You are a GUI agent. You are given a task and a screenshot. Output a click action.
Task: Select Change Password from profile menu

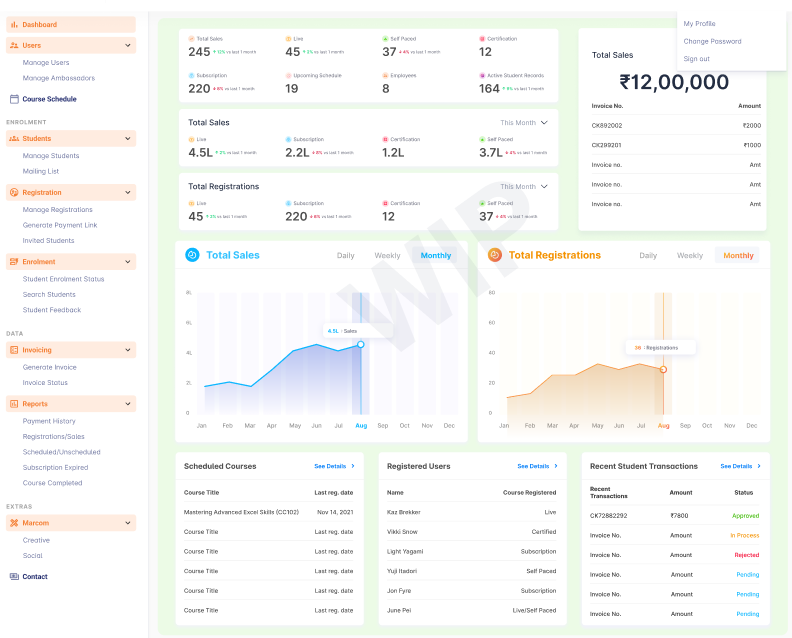[x=712, y=41]
